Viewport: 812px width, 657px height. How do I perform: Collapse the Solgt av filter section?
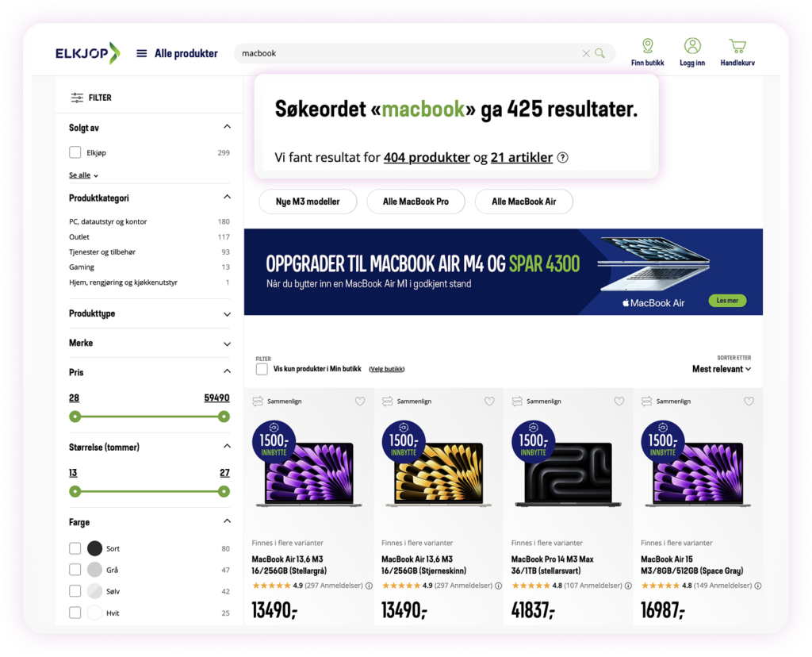(x=227, y=127)
